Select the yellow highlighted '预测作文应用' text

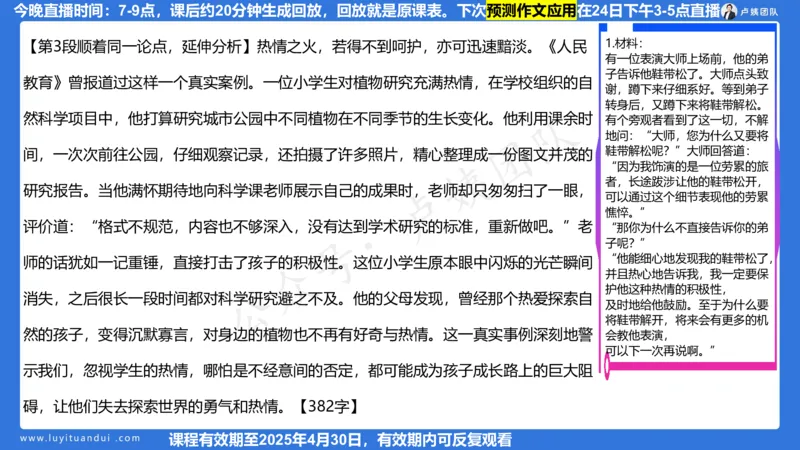pyautogui.click(x=531, y=11)
